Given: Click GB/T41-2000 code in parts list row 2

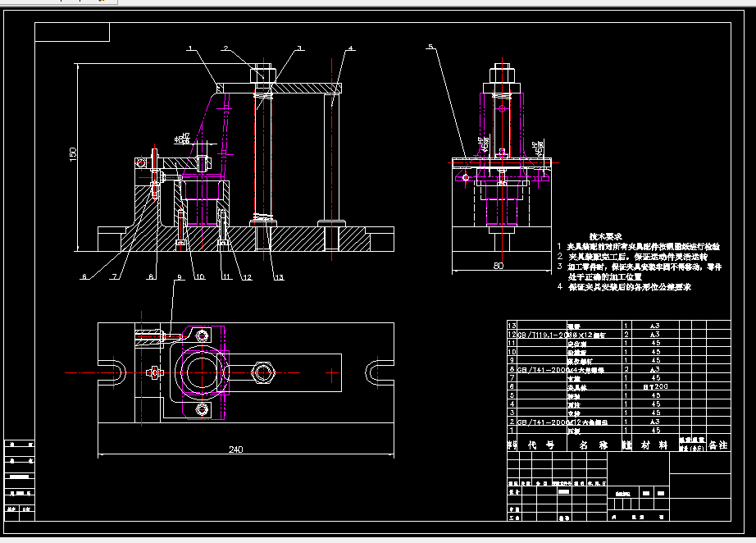Looking at the screenshot, I should coord(542,422).
